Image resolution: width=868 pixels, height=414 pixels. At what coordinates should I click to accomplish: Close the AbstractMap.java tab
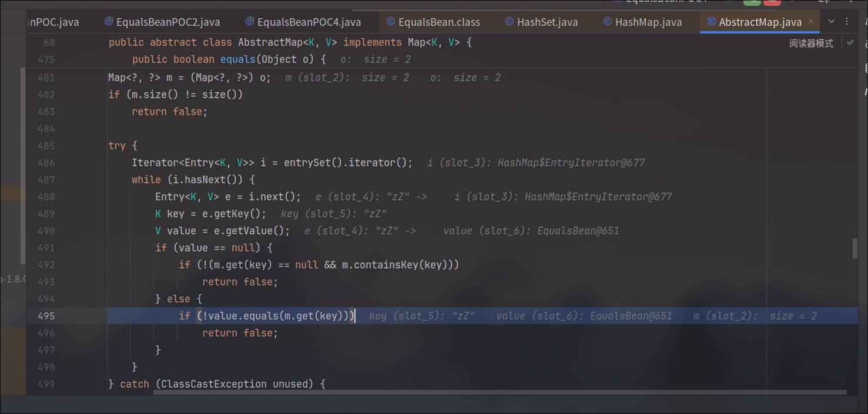tap(812, 22)
